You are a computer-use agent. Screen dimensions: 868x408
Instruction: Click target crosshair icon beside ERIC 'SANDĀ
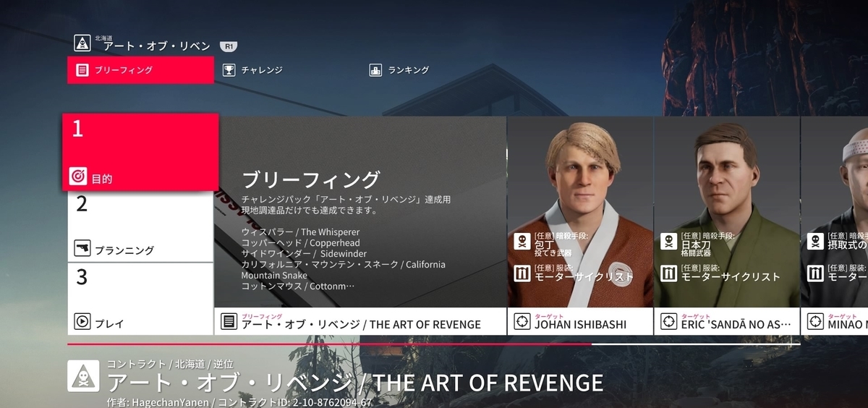pyautogui.click(x=668, y=322)
